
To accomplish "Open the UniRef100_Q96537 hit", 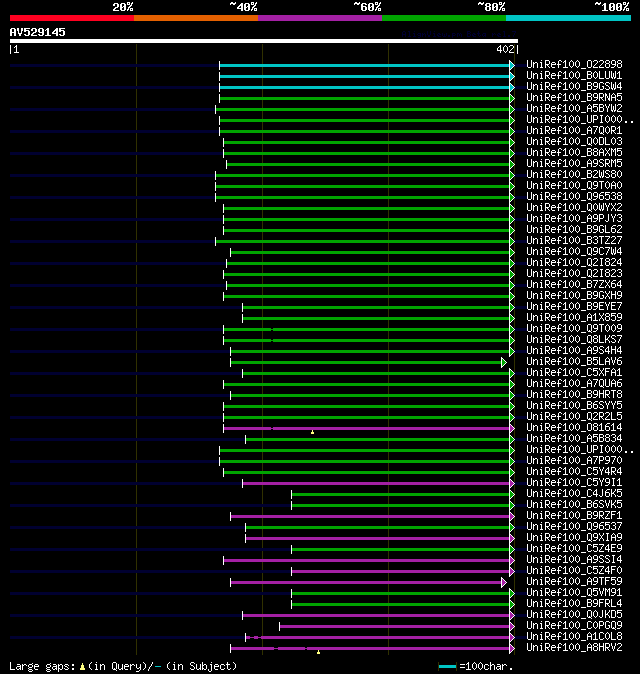I will pos(574,527).
